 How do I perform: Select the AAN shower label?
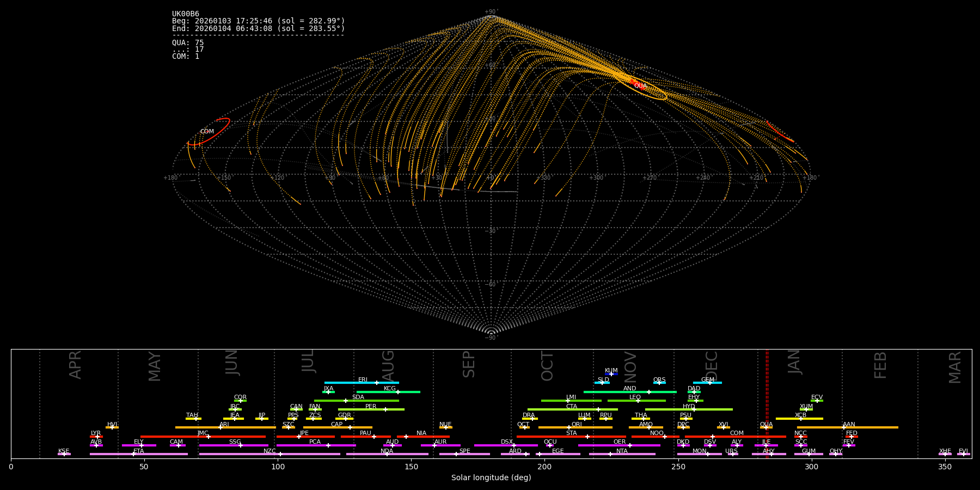849,425
